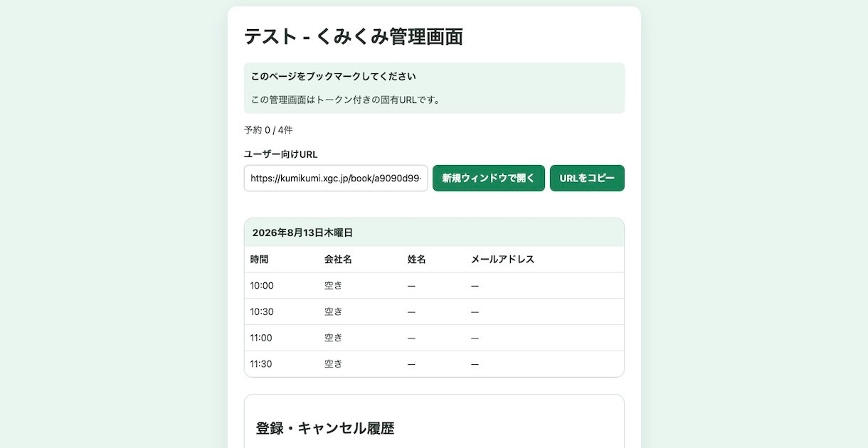Click the 10:30 time slot row

click(434, 312)
